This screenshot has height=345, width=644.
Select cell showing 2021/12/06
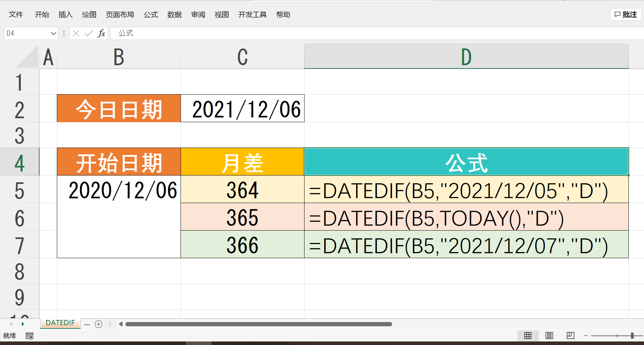point(242,108)
